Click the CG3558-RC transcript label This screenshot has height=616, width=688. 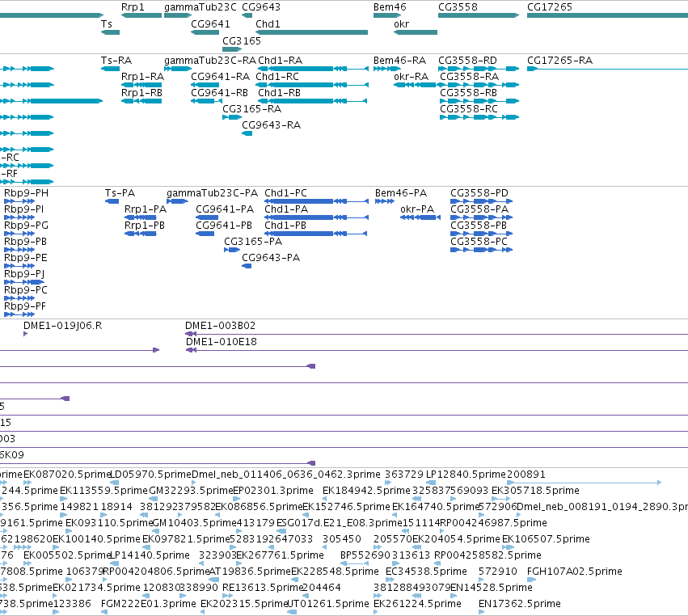pyautogui.click(x=469, y=109)
